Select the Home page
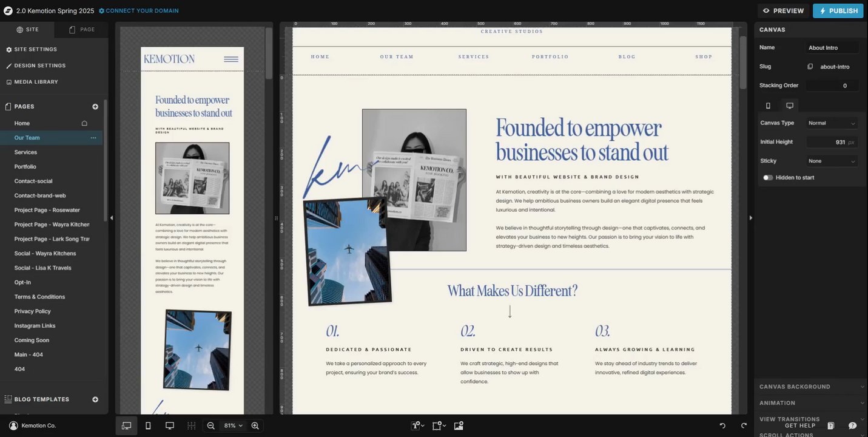Viewport: 868px width, 437px height. point(22,123)
